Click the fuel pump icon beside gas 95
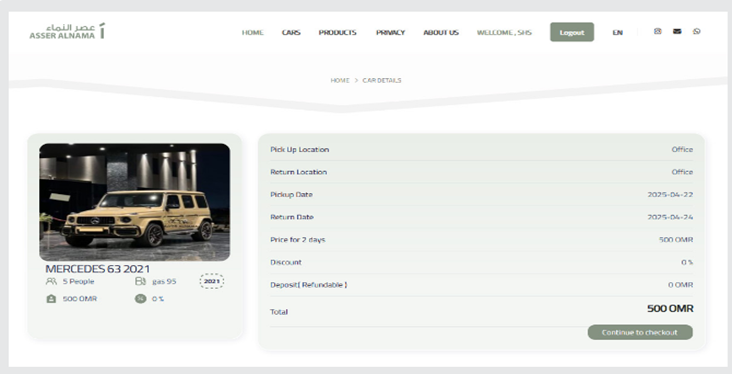This screenshot has width=732, height=374. [141, 282]
